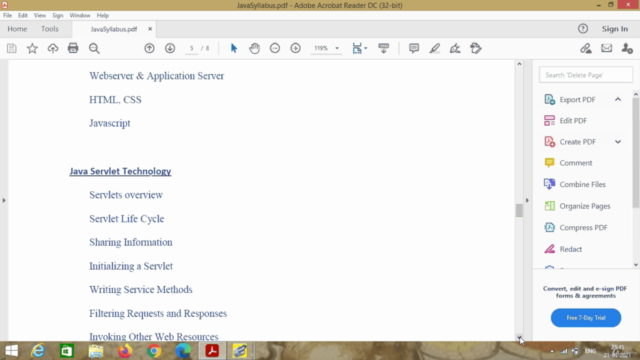Open File Explorer from taskbar
Viewport: 640px width, 360px height.
click(96, 351)
